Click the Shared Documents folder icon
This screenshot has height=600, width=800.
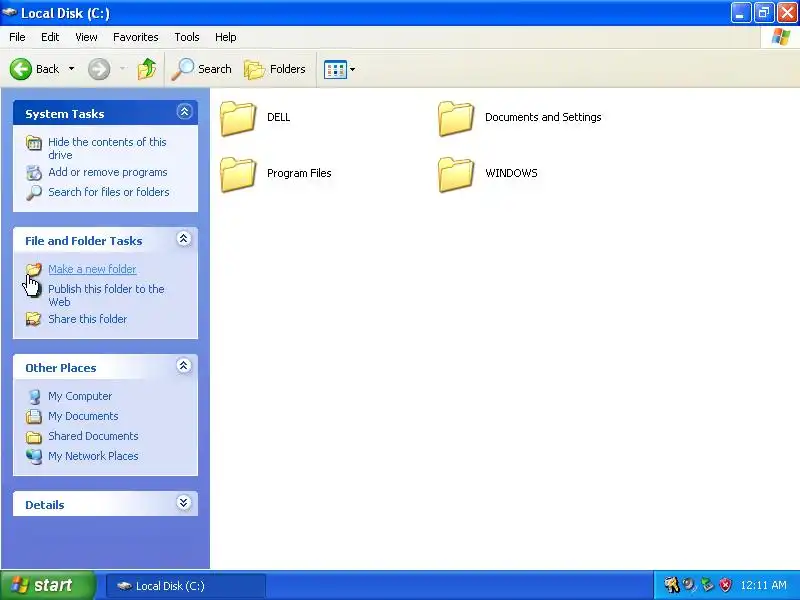(x=34, y=437)
